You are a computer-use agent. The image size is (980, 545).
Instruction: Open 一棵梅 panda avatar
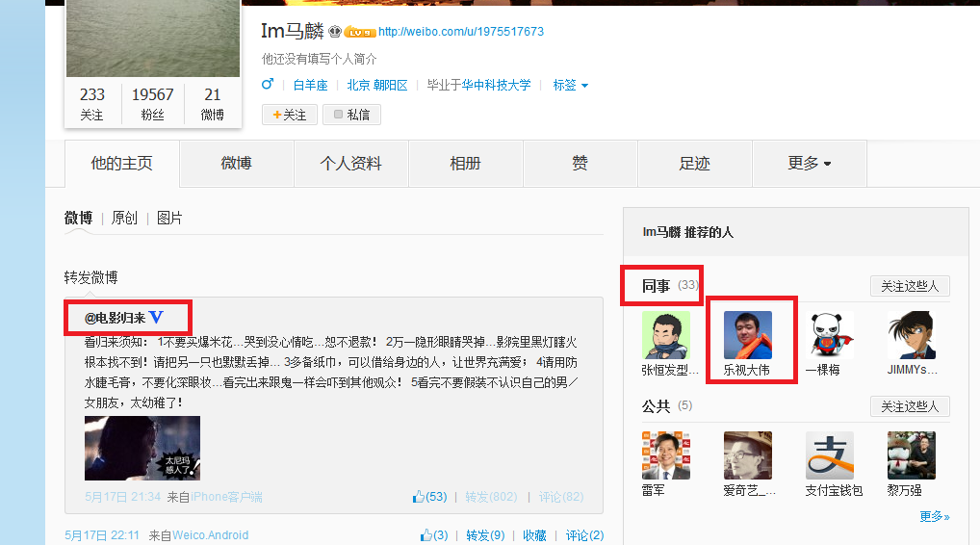(x=830, y=335)
